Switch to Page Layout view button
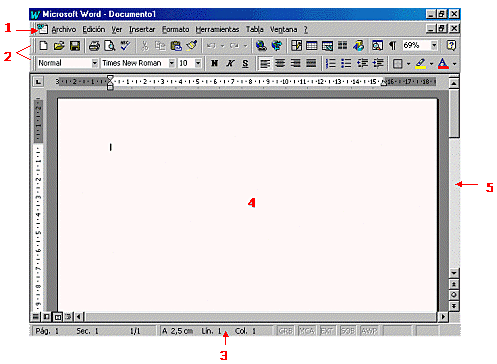 pos(58,316)
